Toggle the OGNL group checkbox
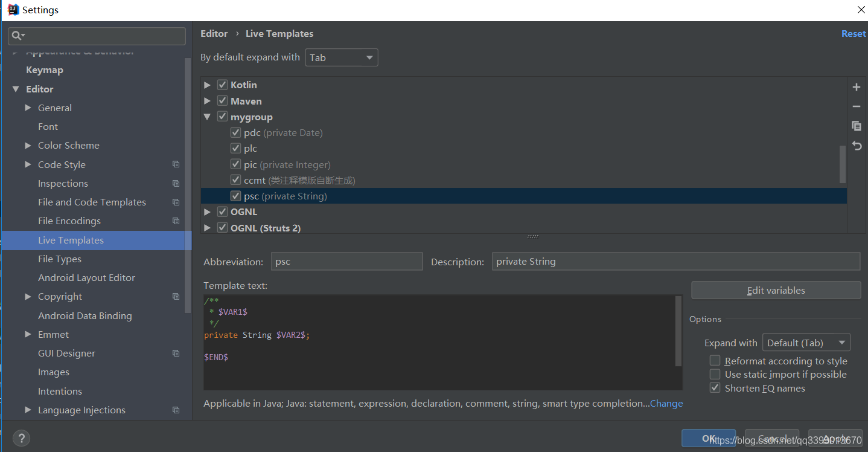This screenshot has width=868, height=452. [222, 211]
